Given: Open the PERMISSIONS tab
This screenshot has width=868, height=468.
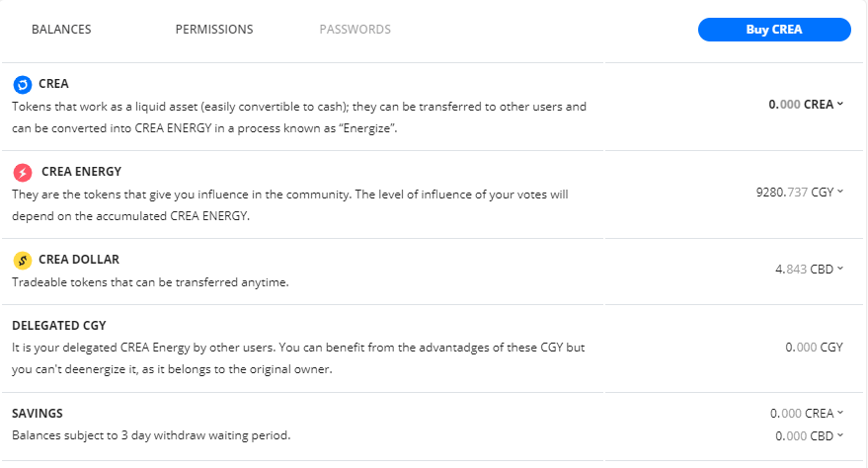Looking at the screenshot, I should point(214,30).
